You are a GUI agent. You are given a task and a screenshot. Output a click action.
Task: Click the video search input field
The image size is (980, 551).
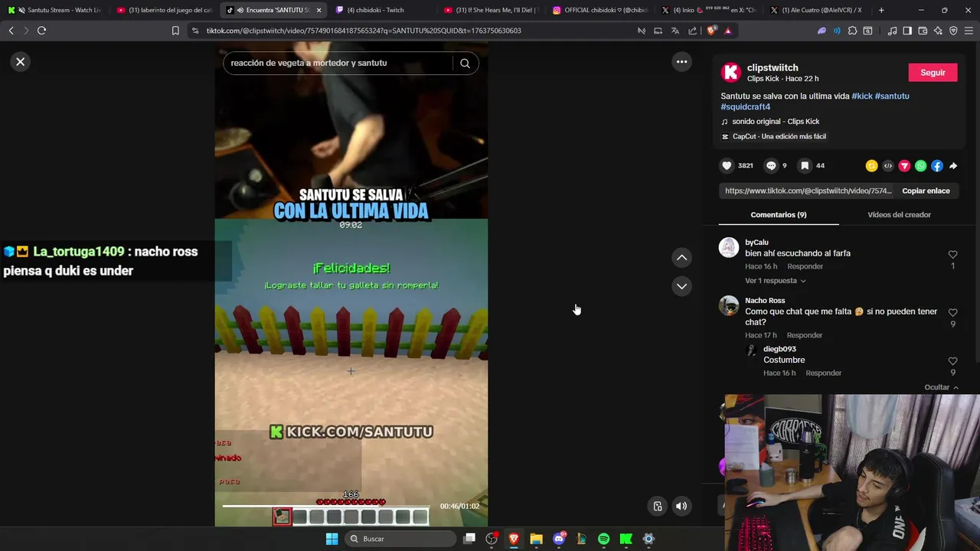(339, 64)
